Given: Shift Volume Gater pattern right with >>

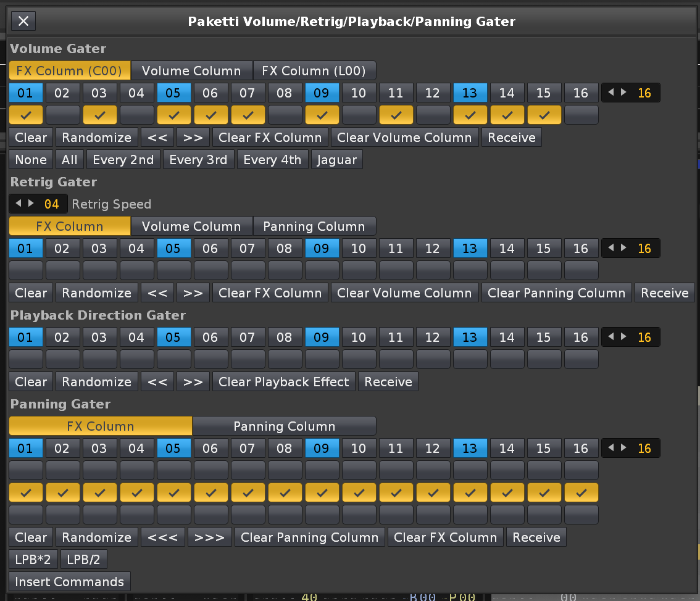Looking at the screenshot, I should (193, 138).
